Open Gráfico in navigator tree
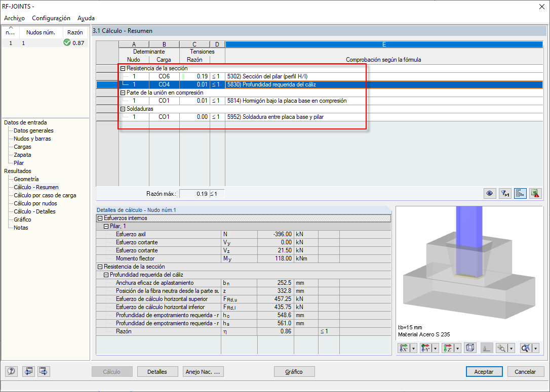Viewport: 550px width, 392px height. pyautogui.click(x=22, y=220)
